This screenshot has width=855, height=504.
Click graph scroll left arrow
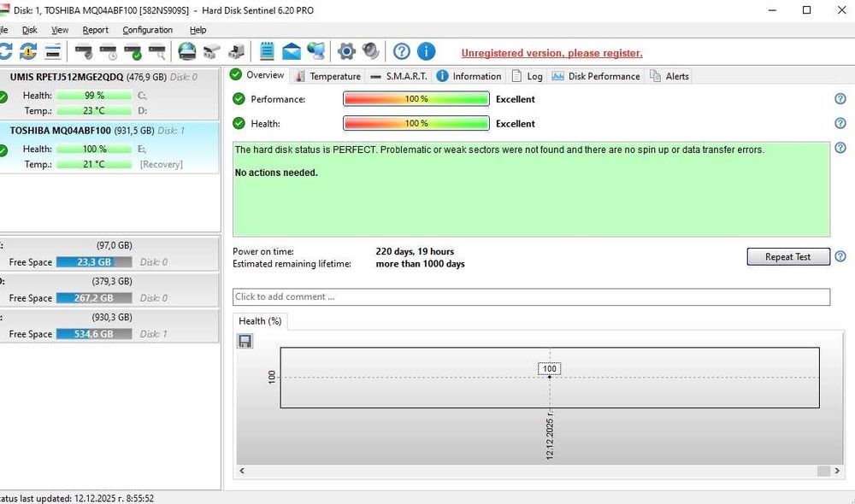tap(242, 471)
